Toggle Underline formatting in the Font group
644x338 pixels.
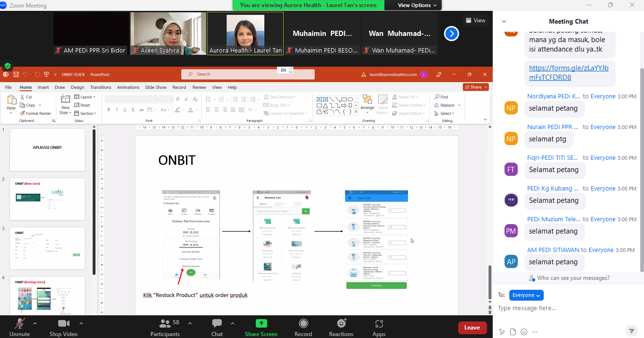(x=125, y=110)
